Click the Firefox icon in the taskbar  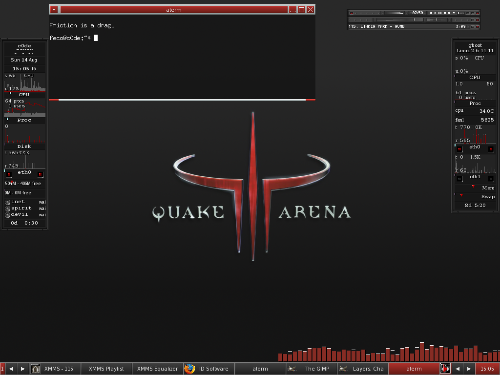pyautogui.click(x=190, y=369)
